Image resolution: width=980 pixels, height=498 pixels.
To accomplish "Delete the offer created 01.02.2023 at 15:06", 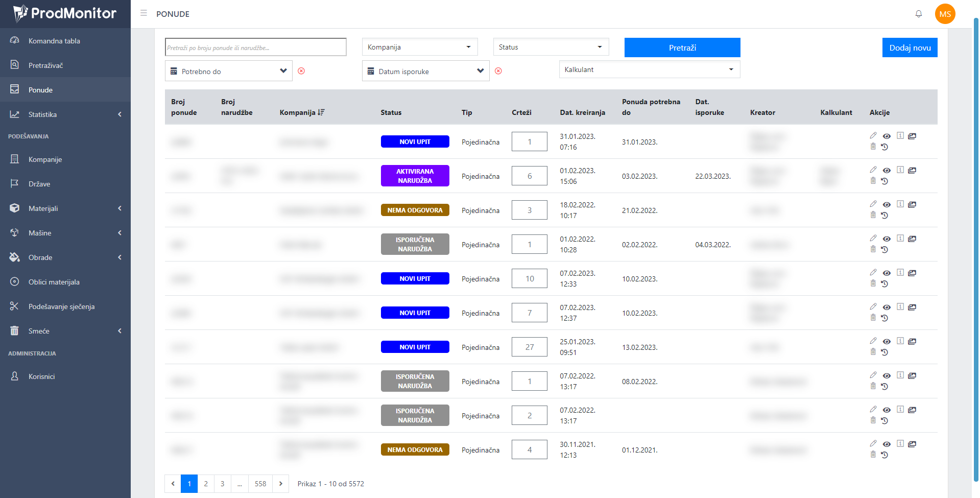I will click(873, 181).
